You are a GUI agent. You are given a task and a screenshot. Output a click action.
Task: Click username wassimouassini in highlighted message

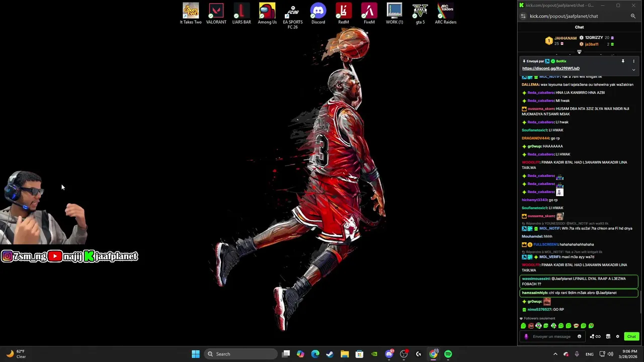[x=536, y=279]
